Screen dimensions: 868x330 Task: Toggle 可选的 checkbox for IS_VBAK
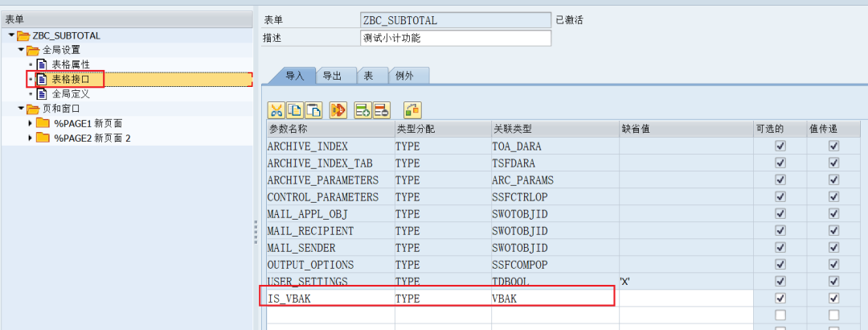click(x=780, y=299)
